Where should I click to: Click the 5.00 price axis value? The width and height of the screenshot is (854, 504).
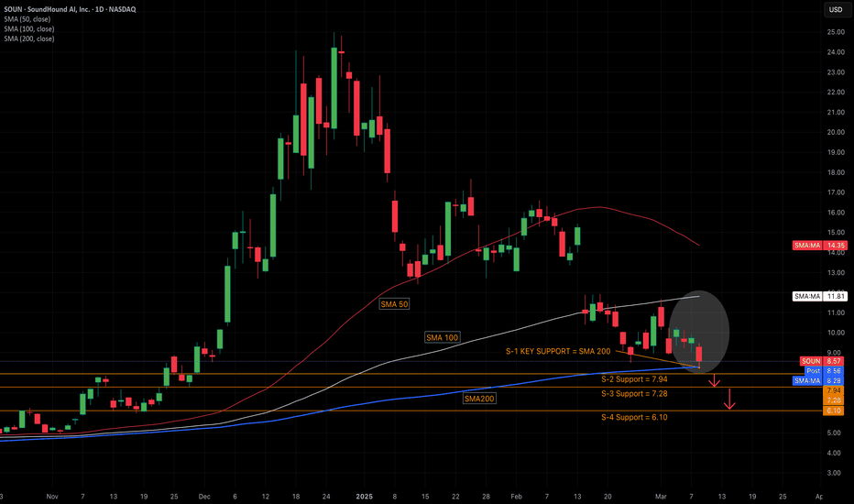pyautogui.click(x=834, y=433)
